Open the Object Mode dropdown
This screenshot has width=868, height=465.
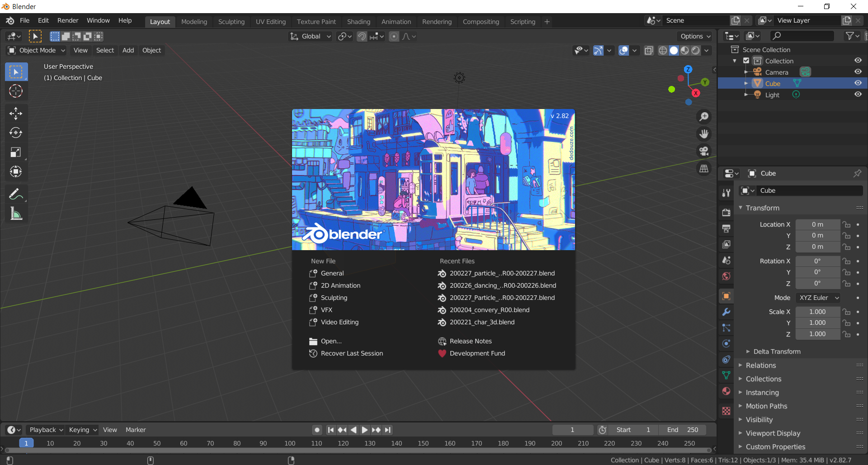[x=37, y=50]
